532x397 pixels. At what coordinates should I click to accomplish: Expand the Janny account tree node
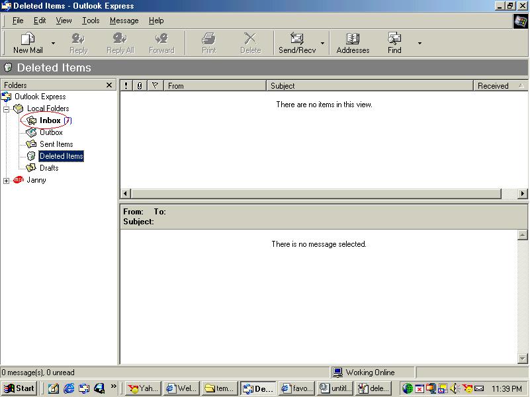(7, 181)
